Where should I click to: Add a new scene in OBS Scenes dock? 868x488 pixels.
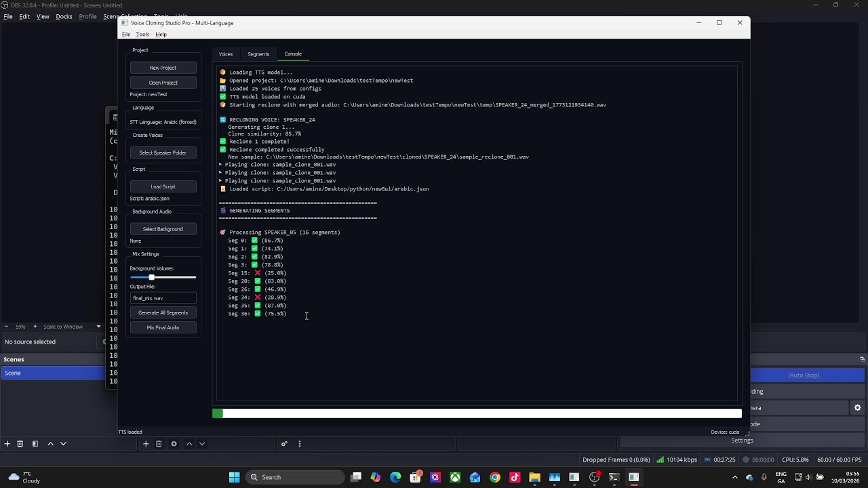(7, 444)
